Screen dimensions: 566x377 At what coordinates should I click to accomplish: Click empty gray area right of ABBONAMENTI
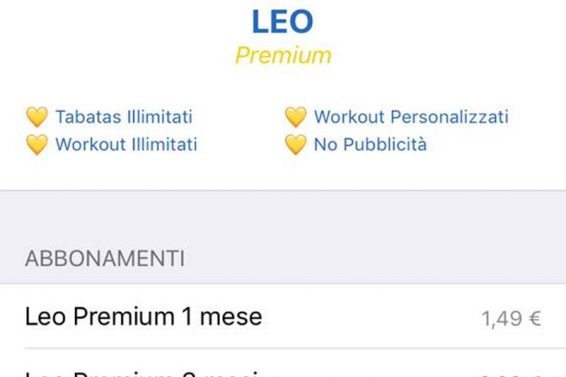[375, 259]
